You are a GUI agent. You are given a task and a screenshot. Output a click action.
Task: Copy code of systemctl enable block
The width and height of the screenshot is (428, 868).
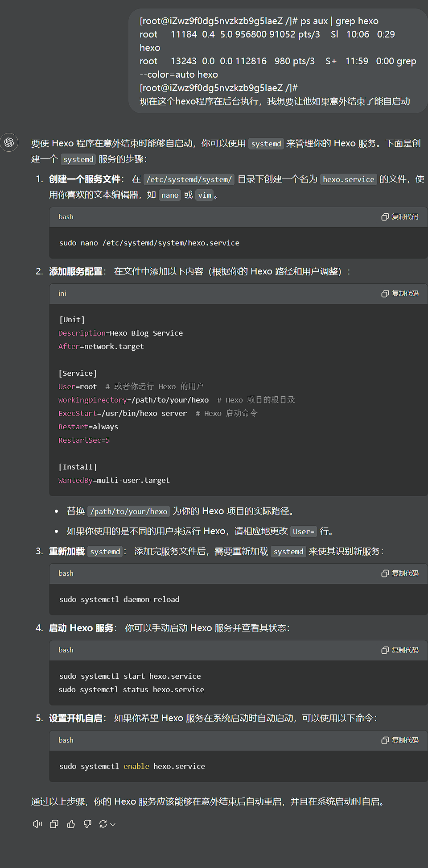(x=400, y=740)
